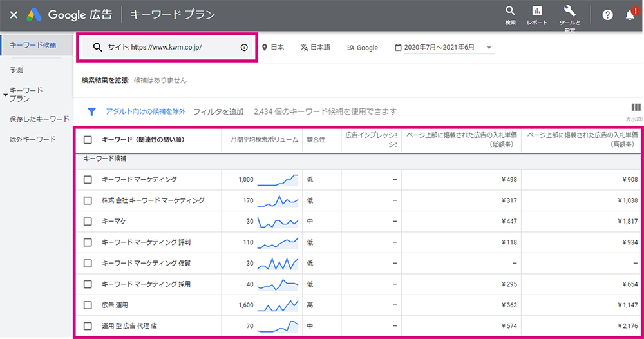This screenshot has height=339, width=644.
Task: Click the ¥2,176 high bid value
Action: point(627,326)
